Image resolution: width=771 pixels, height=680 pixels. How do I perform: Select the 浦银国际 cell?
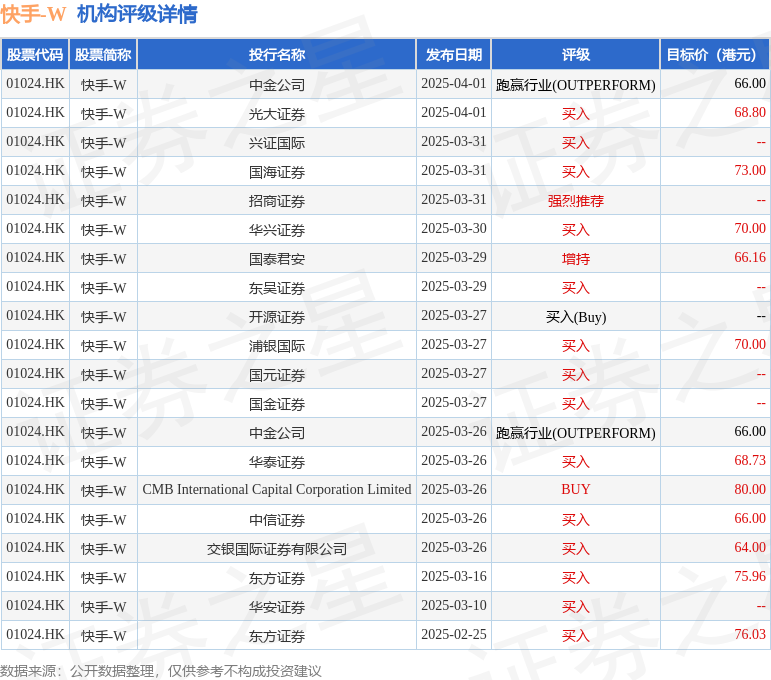click(277, 346)
